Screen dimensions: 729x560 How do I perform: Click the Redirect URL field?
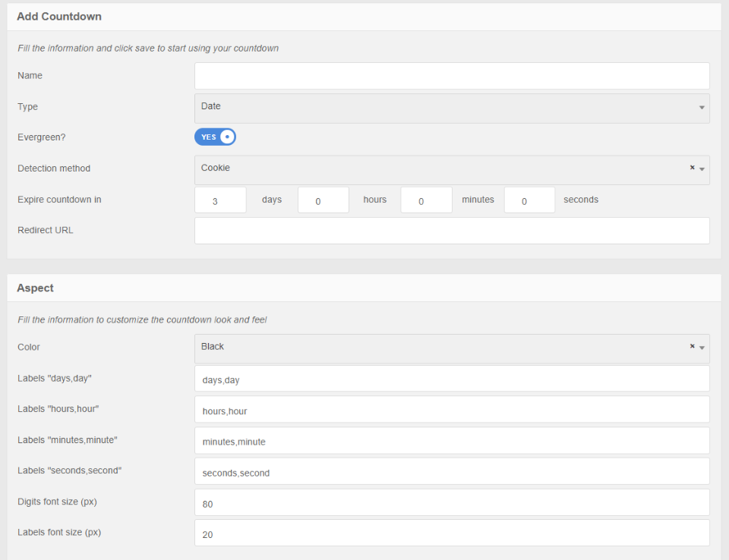(452, 231)
